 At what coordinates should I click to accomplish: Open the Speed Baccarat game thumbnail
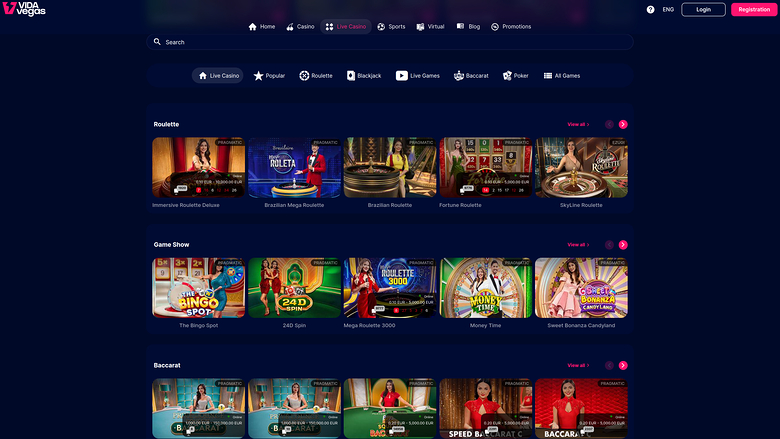[486, 409]
